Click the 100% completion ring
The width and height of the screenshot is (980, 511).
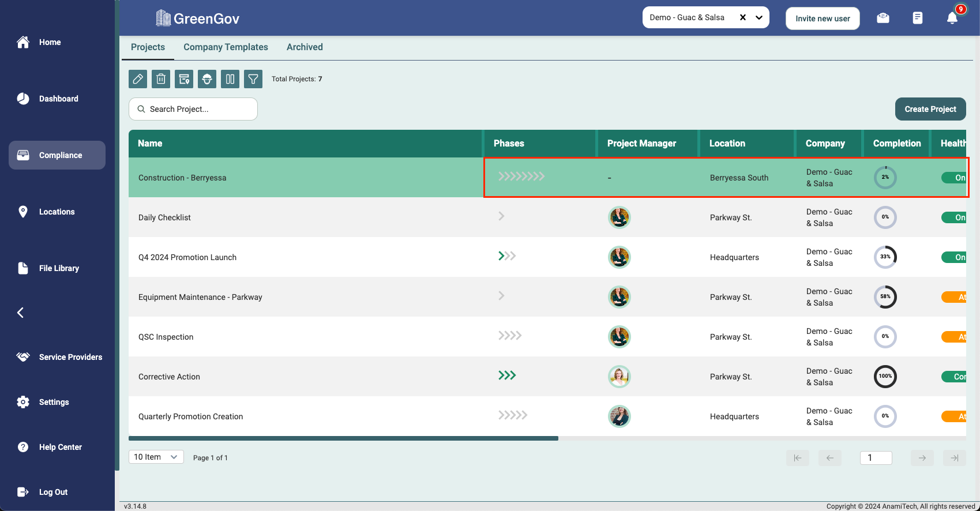[x=885, y=377]
